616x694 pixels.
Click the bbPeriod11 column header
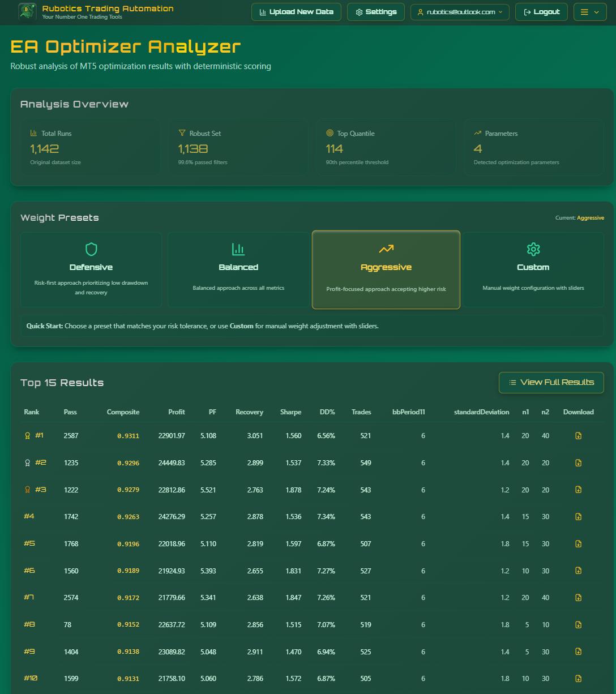pos(409,412)
